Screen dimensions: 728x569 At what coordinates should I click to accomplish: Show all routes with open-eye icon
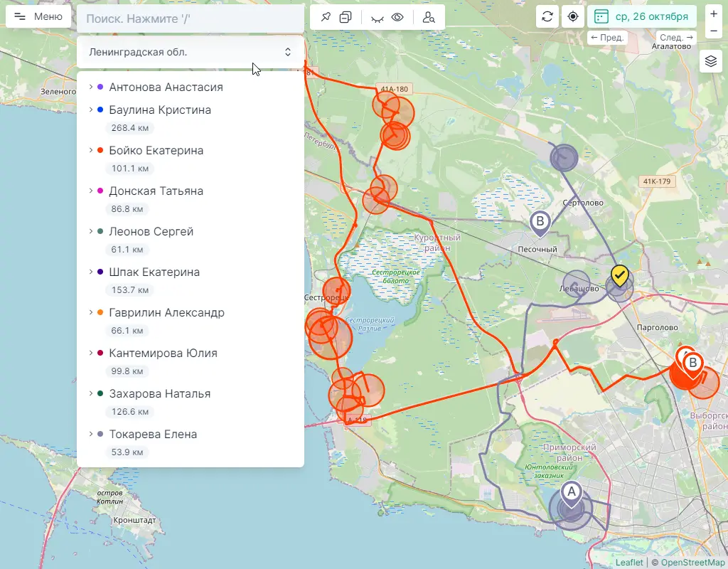(398, 17)
